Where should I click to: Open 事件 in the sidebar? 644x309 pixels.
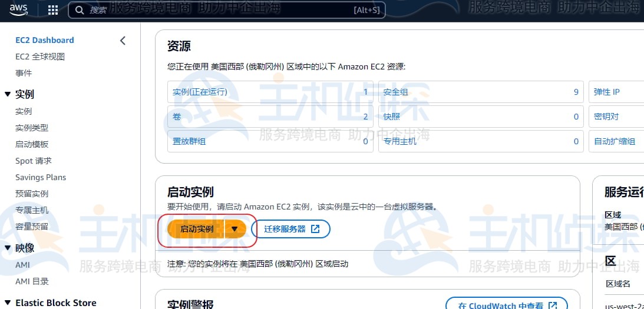click(24, 73)
